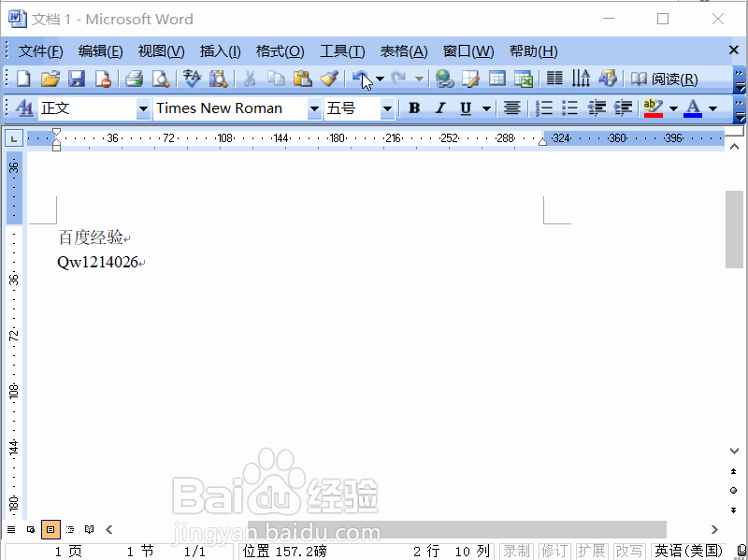Image resolution: width=748 pixels, height=560 pixels.
Task: Expand the style dropdown showing 正文
Action: 143,108
